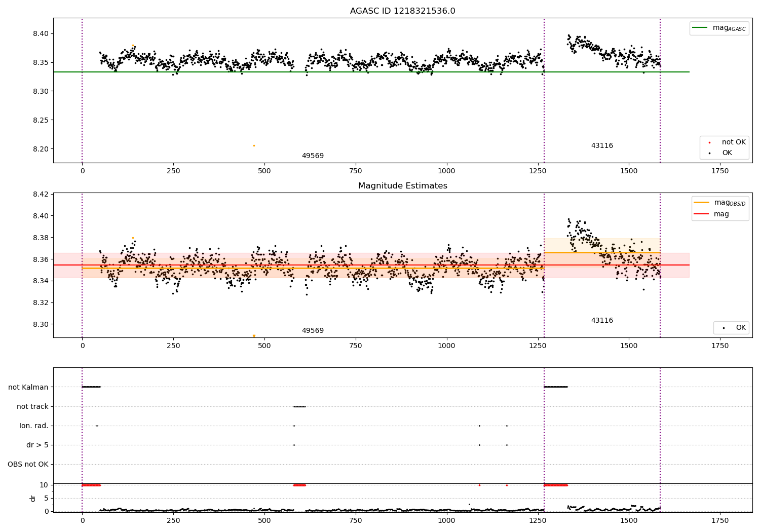Screen dimensions: 760x532
Task: Click the 10 tick label on dr axis
Action: 44,485
